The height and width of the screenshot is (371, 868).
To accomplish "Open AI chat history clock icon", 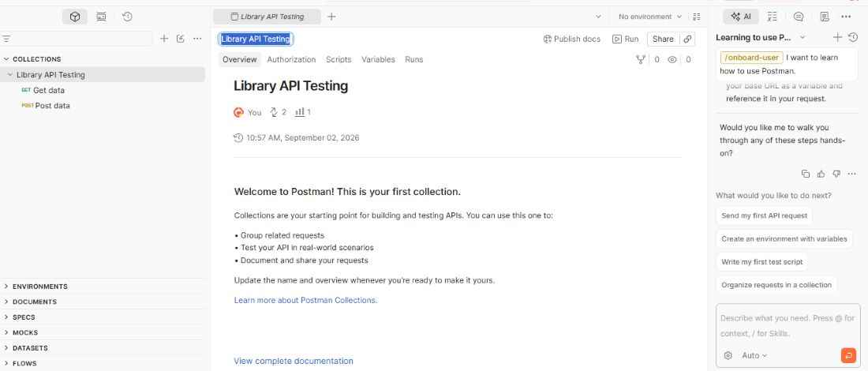I will 853,37.
